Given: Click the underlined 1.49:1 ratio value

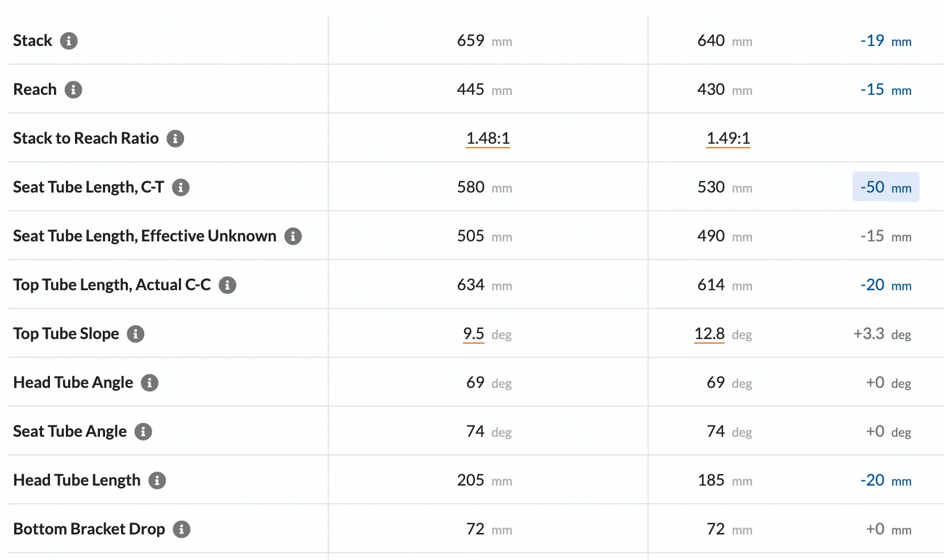Looking at the screenshot, I should 728,139.
